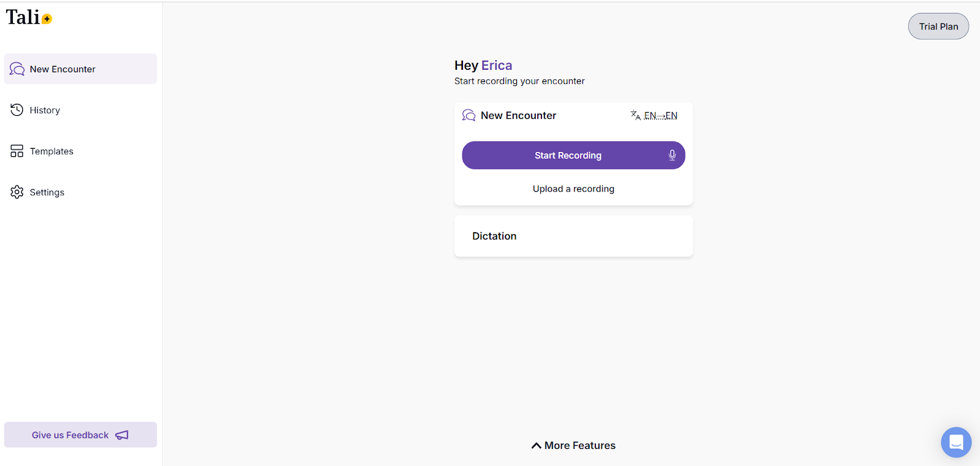The image size is (980, 466).
Task: Click the chat bubble icon on New Encounter card
Action: 469,115
